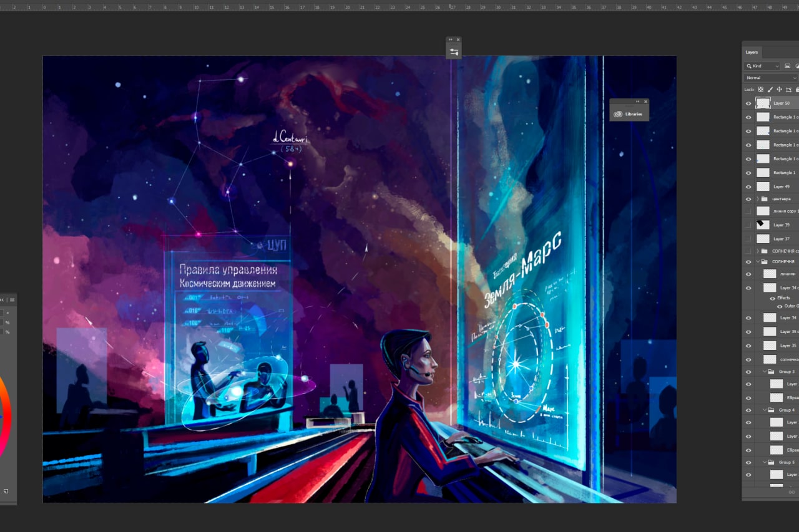Click the Layer 49 thumbnail

tap(763, 186)
